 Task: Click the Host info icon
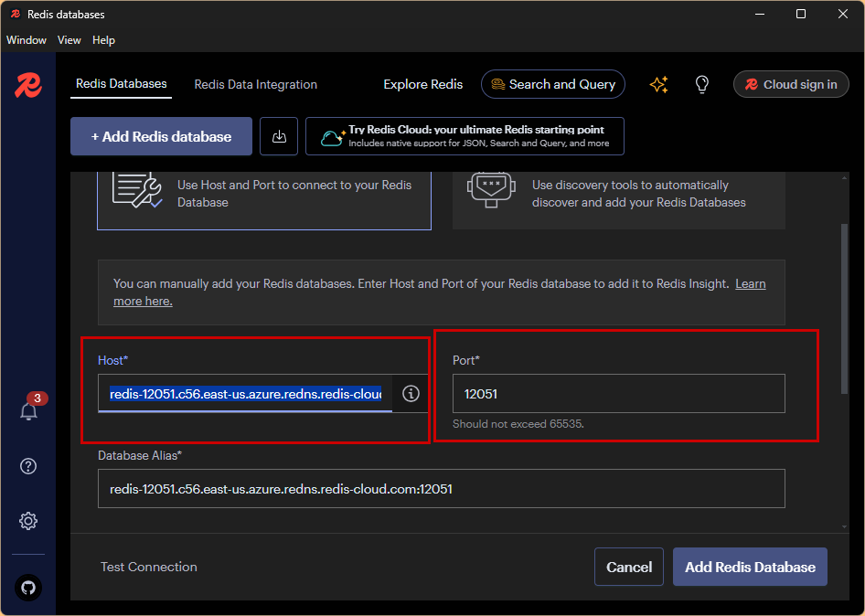(x=411, y=394)
